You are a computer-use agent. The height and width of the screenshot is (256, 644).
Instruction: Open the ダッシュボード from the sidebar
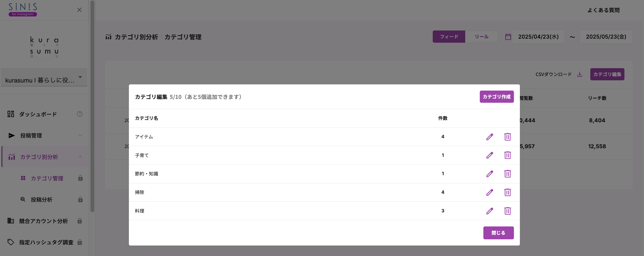point(38,114)
